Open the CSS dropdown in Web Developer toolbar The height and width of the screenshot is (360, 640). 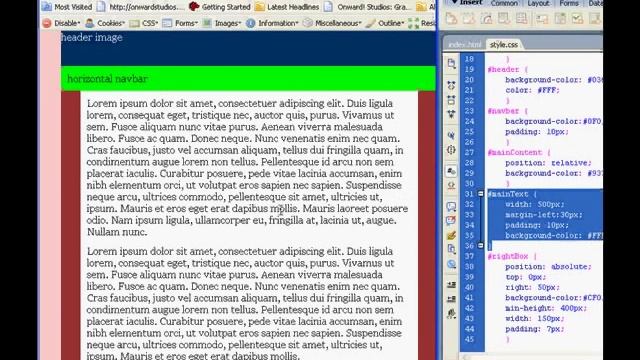pos(144,24)
